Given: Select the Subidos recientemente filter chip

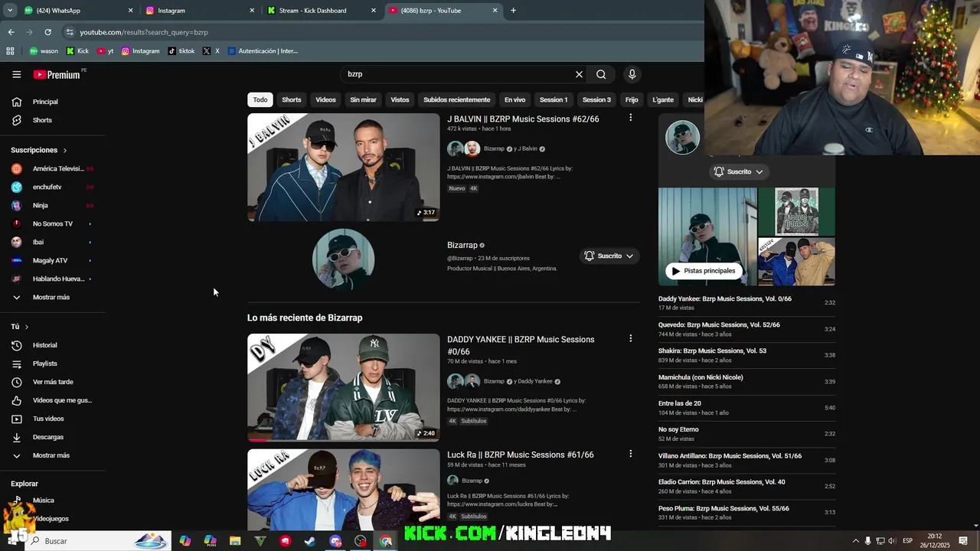Looking at the screenshot, I should (x=456, y=99).
